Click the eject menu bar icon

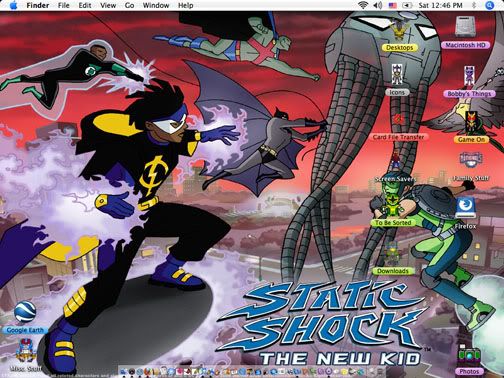point(407,5)
